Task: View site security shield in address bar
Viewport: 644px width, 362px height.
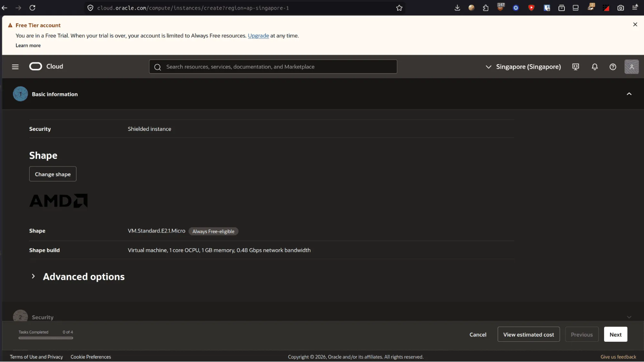Action: [91, 8]
